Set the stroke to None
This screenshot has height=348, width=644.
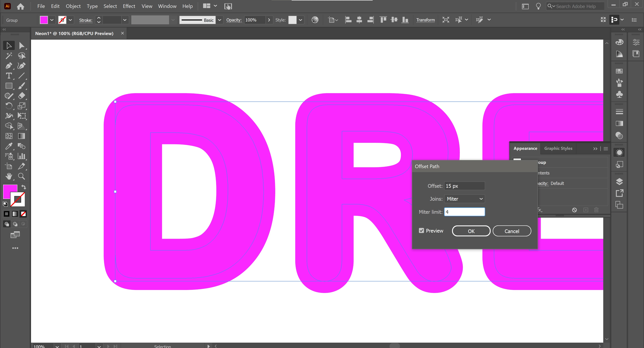(23, 214)
